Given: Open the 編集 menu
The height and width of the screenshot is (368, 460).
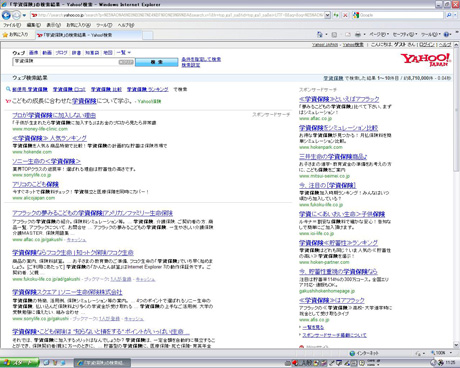Looking at the screenshot, I should pyautogui.click(x=34, y=25).
